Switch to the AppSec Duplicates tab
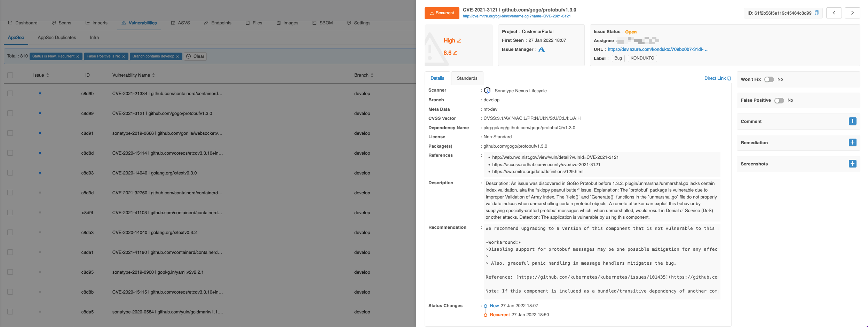Viewport: 868px width, 327px height. click(57, 38)
